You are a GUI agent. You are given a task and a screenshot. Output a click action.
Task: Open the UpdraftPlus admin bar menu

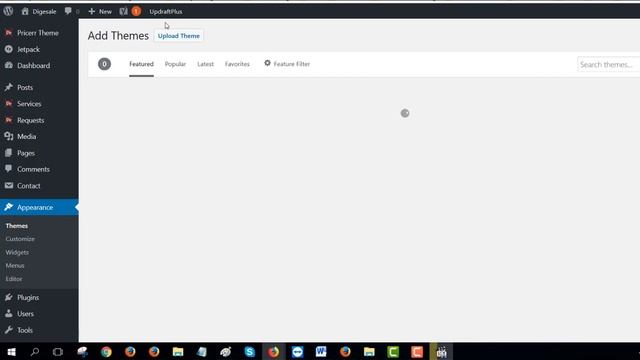[166, 11]
